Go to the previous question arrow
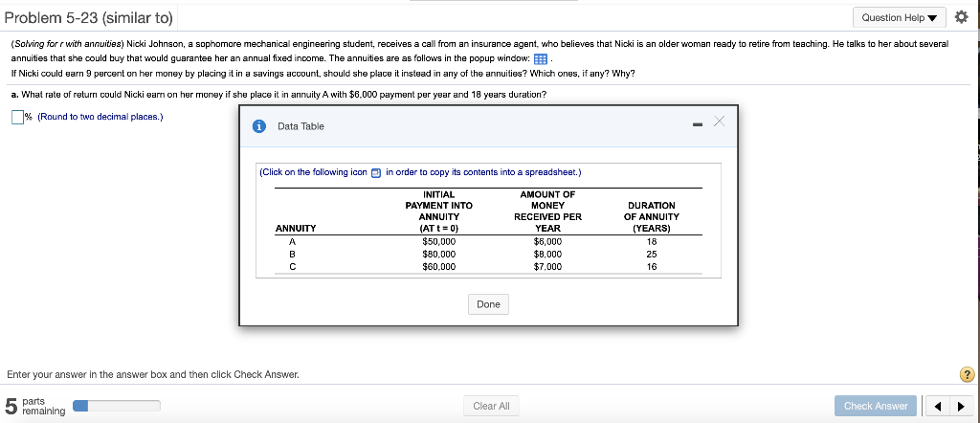Viewport: 980px width, 423px height. (939, 407)
